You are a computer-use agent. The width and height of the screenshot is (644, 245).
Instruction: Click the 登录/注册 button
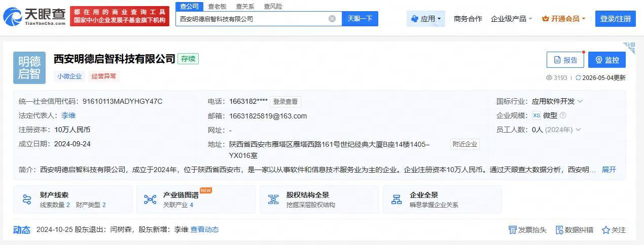point(615,19)
